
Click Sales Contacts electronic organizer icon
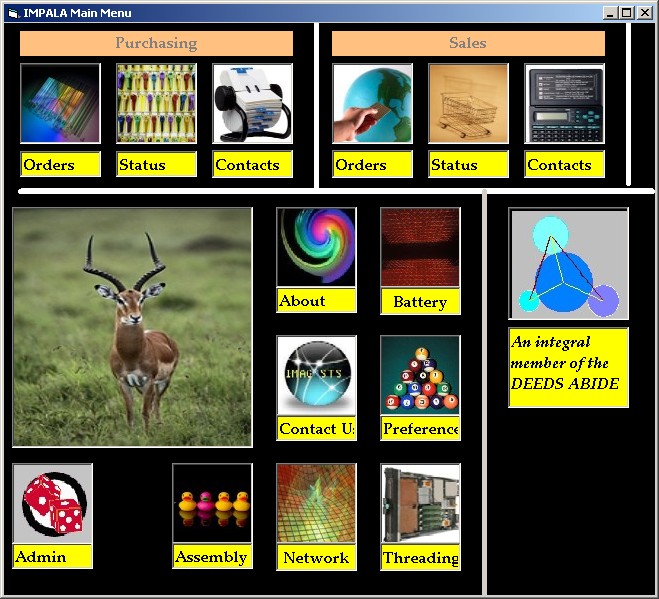coord(564,103)
